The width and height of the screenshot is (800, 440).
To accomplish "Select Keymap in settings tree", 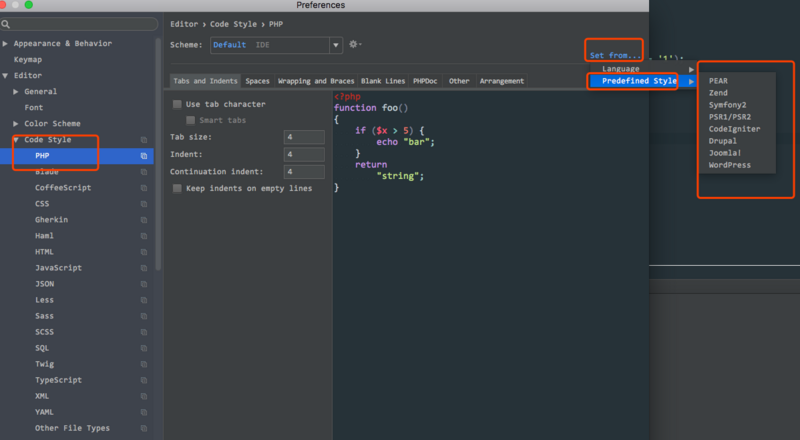I will click(x=28, y=59).
